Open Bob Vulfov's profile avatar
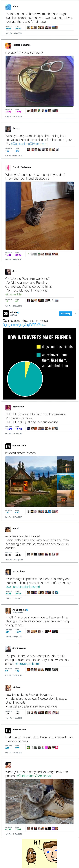 coord(8,408)
